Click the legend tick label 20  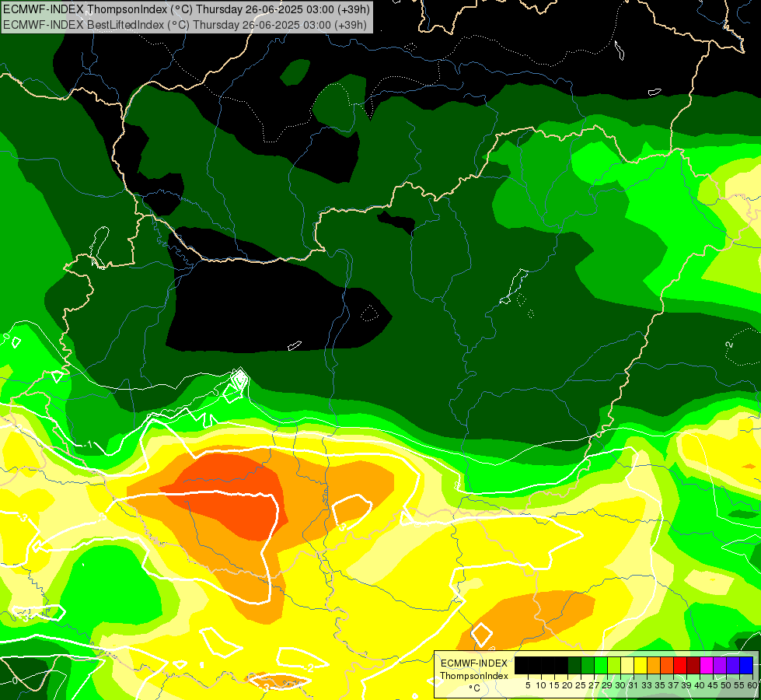click(567, 685)
